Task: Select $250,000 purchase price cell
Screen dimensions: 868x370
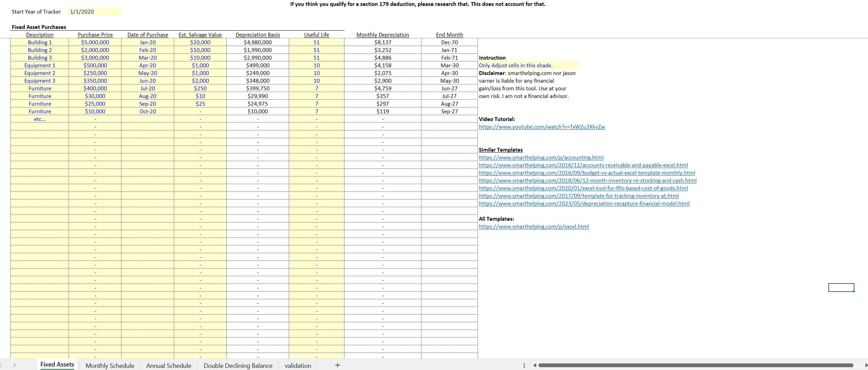Action: pyautogui.click(x=95, y=73)
